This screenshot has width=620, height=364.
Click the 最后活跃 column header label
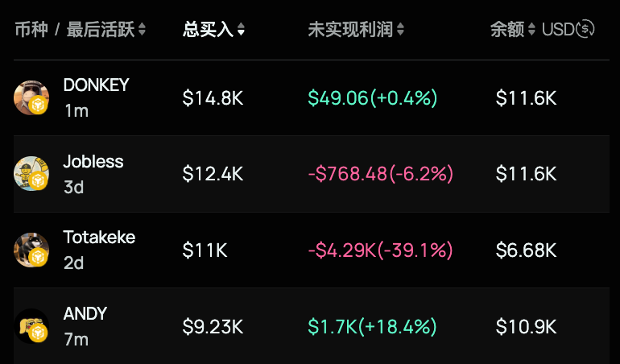[x=101, y=30]
